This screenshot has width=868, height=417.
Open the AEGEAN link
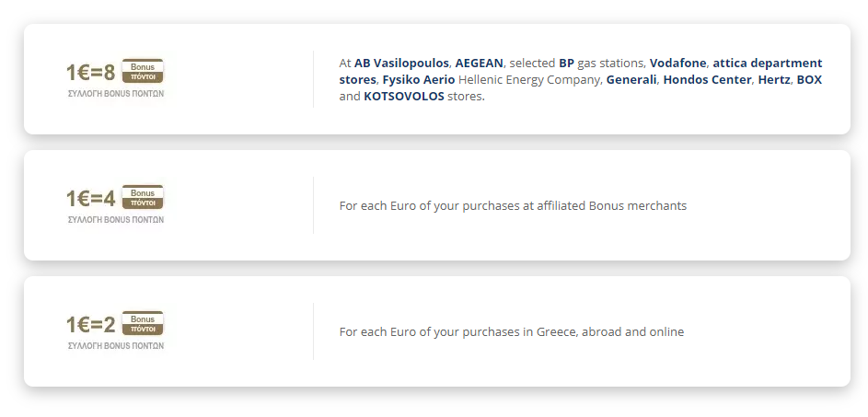pos(480,63)
